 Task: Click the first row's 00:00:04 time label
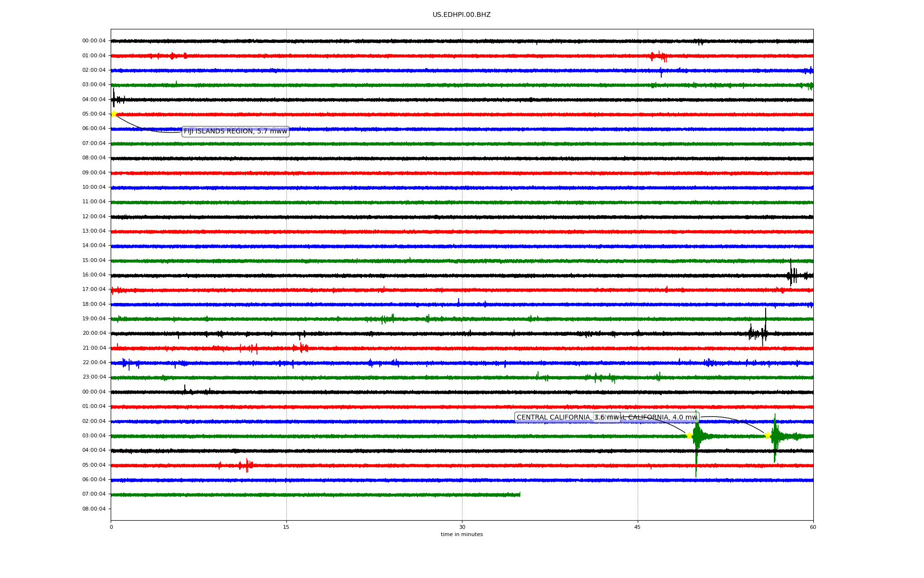pyautogui.click(x=94, y=41)
